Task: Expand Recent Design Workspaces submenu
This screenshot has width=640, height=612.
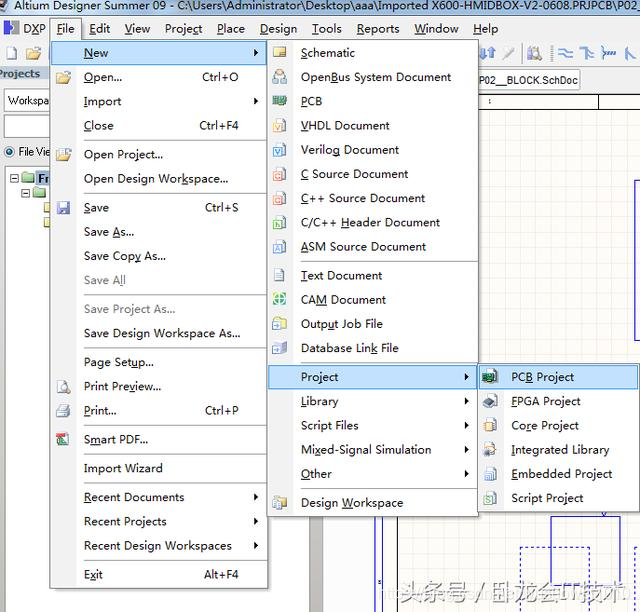Action: click(x=159, y=545)
